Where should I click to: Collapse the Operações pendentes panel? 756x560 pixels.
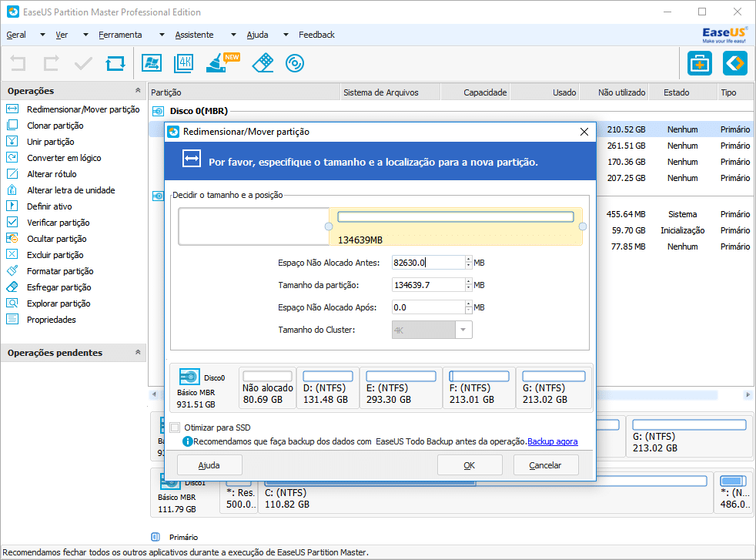(x=138, y=353)
